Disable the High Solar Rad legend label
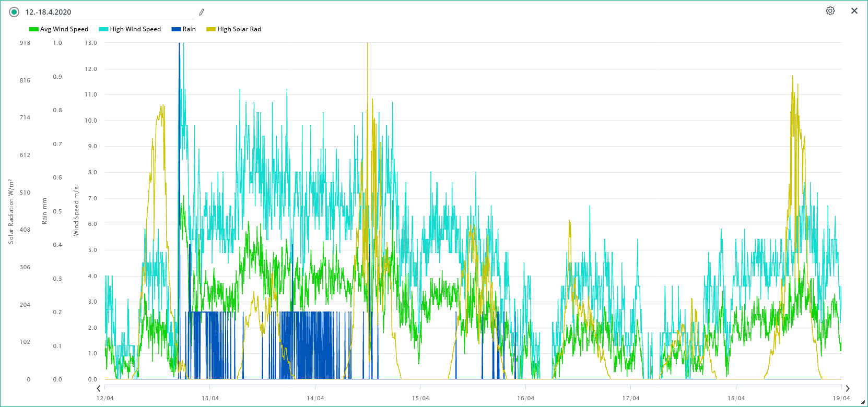 239,29
